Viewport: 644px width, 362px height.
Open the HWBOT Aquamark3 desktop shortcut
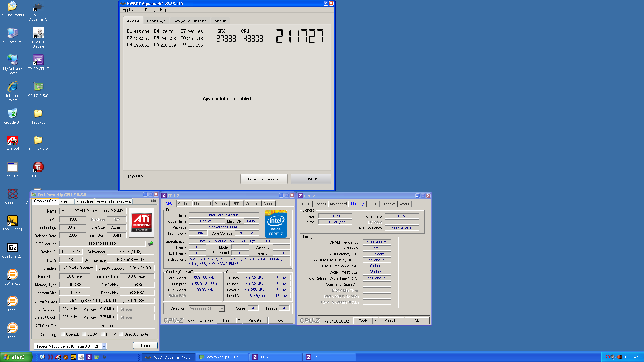point(38,12)
